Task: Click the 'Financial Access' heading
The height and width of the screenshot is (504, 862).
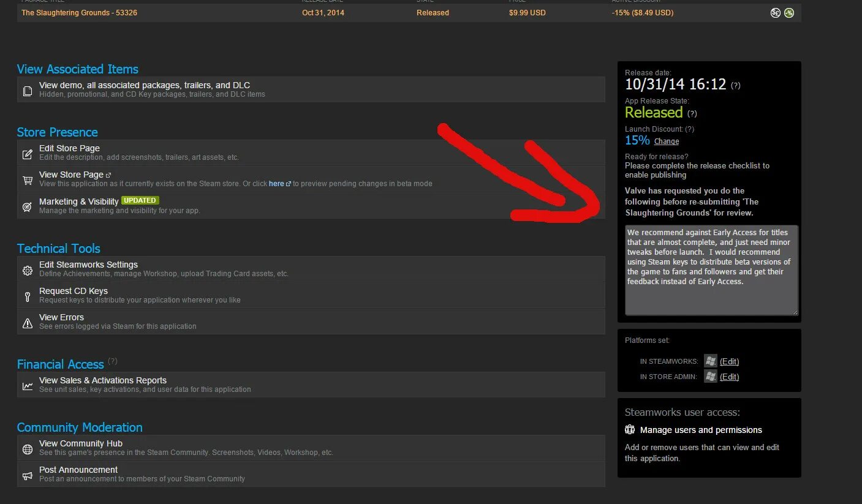Action: [61, 364]
